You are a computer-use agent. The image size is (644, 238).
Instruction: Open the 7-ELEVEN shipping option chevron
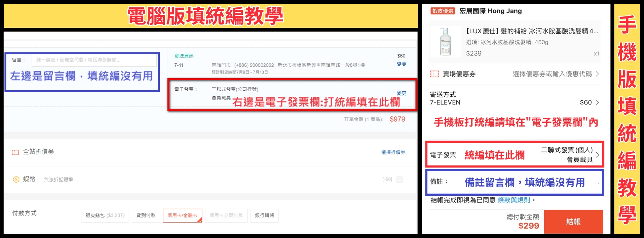597,102
